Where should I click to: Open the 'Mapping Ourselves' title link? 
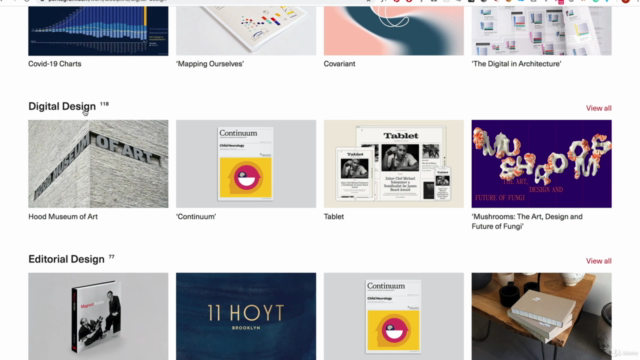pos(210,64)
